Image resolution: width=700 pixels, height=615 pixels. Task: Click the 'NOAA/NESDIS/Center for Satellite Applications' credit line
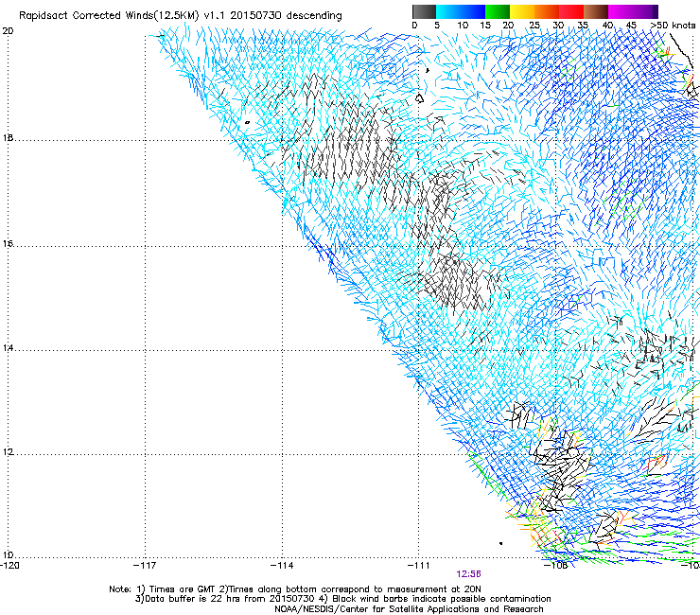coord(409,609)
